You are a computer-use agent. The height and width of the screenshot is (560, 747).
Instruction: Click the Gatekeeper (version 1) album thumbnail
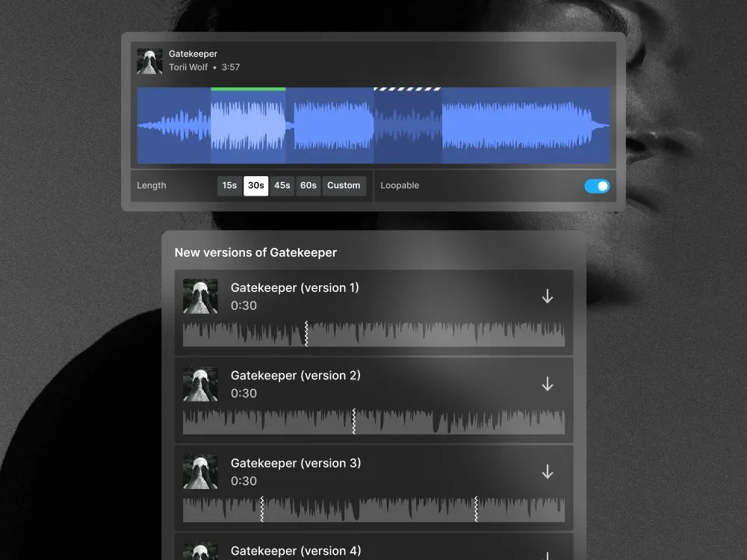point(200,296)
